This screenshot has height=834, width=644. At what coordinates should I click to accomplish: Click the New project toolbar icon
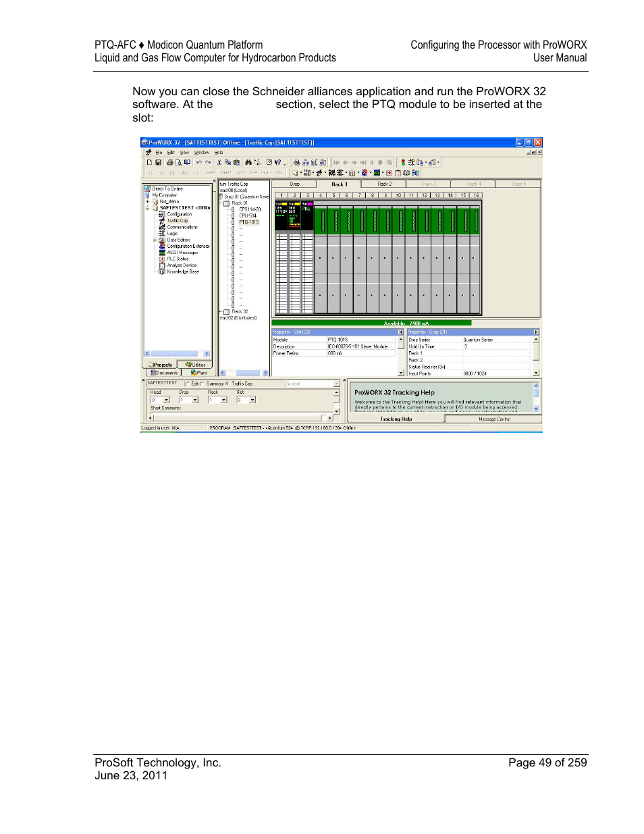pos(149,162)
